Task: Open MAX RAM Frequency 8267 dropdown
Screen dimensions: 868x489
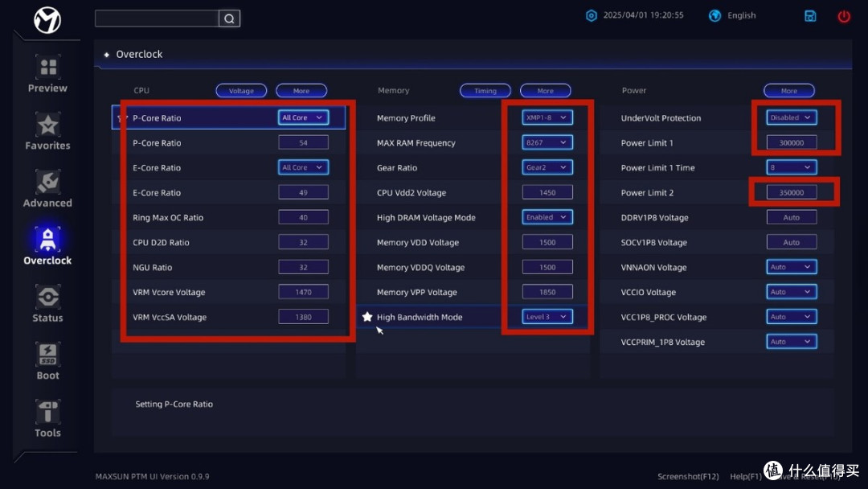Action: click(547, 142)
